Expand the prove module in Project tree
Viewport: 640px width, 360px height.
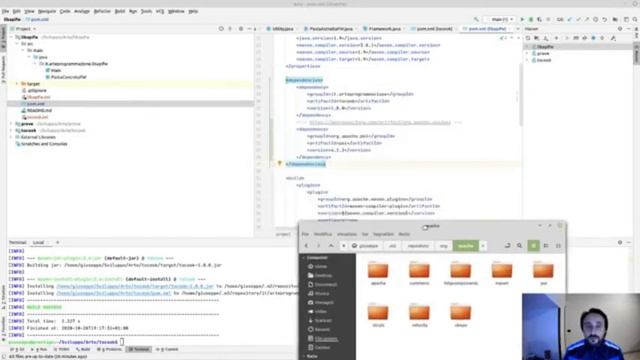click(x=11, y=124)
